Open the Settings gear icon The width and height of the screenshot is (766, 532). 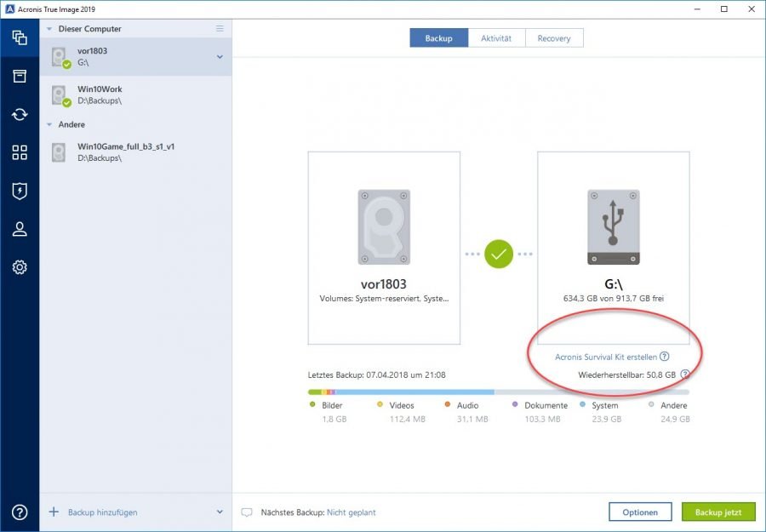point(19,266)
